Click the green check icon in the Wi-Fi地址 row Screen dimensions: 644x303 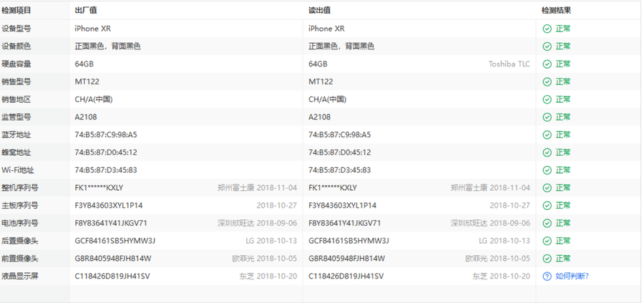[547, 170]
